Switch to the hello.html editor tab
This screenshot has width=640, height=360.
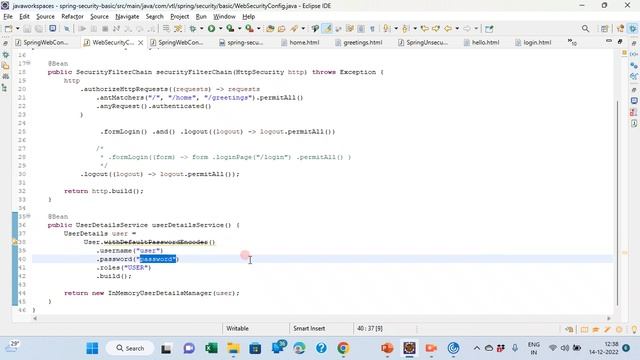pos(481,42)
